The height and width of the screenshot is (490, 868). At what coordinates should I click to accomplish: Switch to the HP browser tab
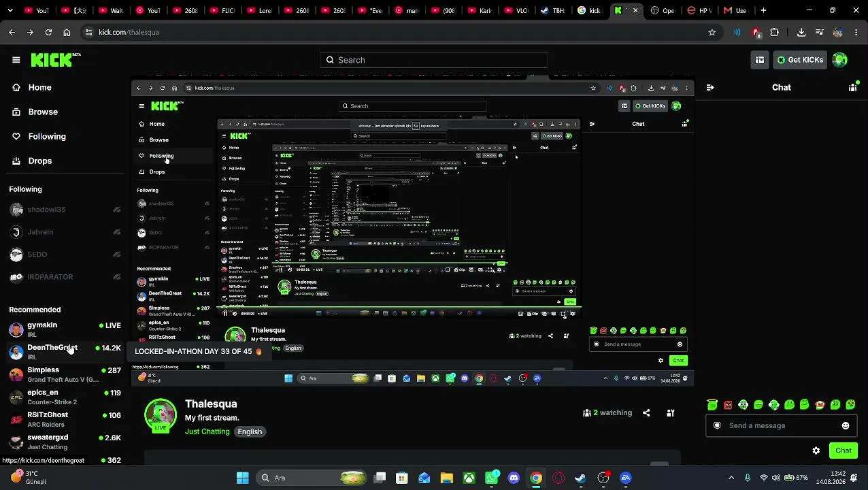click(699, 10)
